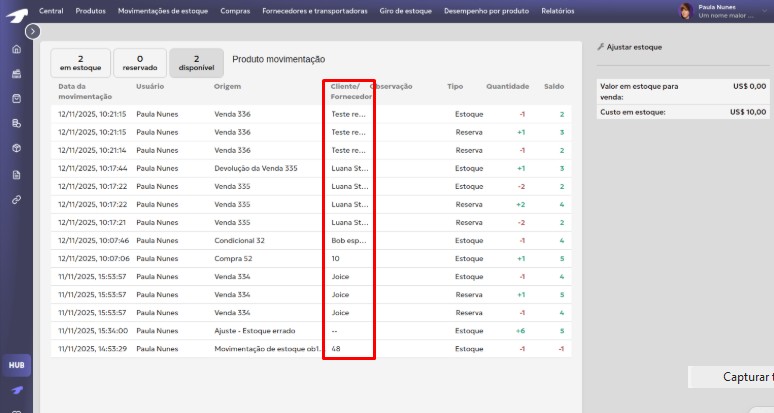Open the user account dropdown chevron
This screenshot has width=774, height=413.
click(764, 11)
